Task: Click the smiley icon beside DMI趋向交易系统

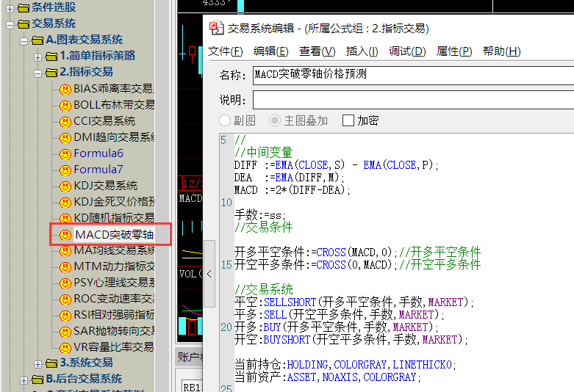Action: coord(65,138)
